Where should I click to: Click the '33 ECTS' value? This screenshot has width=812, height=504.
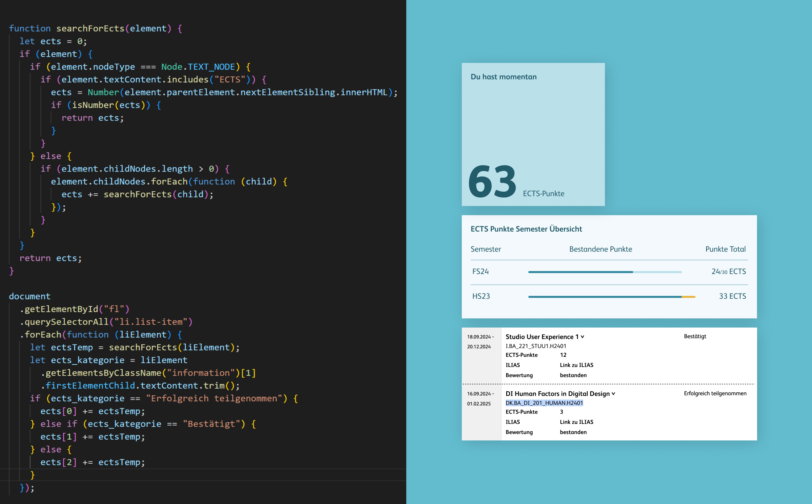click(732, 296)
